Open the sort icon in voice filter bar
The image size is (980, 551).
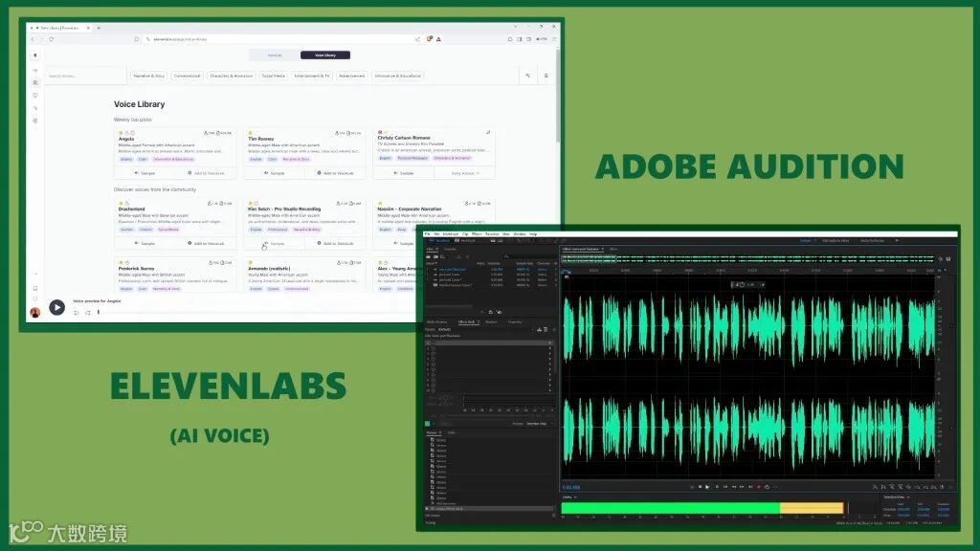click(x=528, y=76)
